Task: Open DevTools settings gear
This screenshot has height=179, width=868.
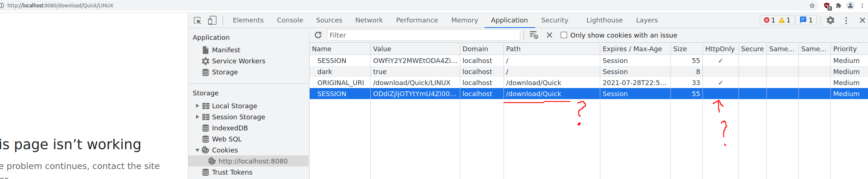Action: click(x=830, y=20)
